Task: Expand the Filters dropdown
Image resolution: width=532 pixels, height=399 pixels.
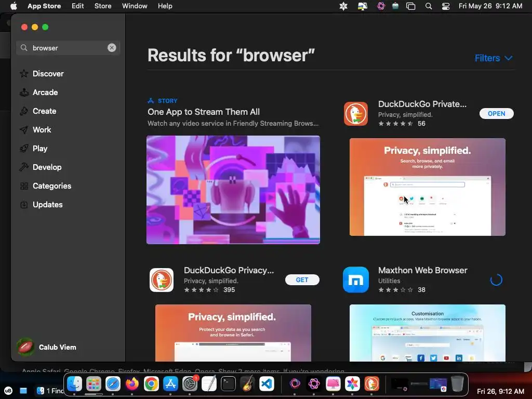Action: [494, 58]
